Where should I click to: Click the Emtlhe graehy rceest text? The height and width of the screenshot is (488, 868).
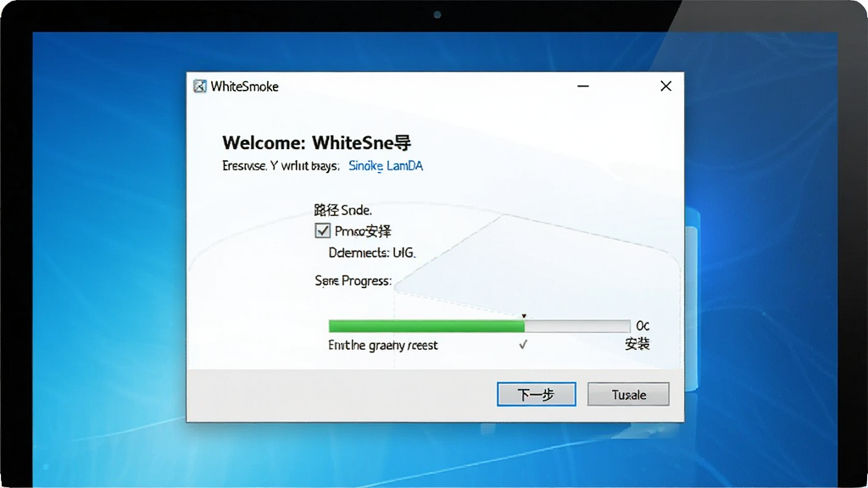(383, 346)
